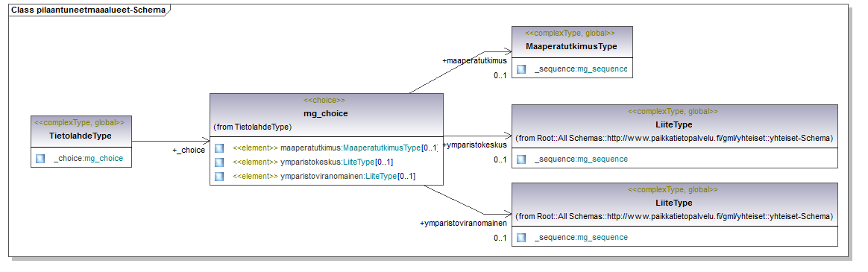
Task: Select the mg_choice class name
Action: coord(326,114)
